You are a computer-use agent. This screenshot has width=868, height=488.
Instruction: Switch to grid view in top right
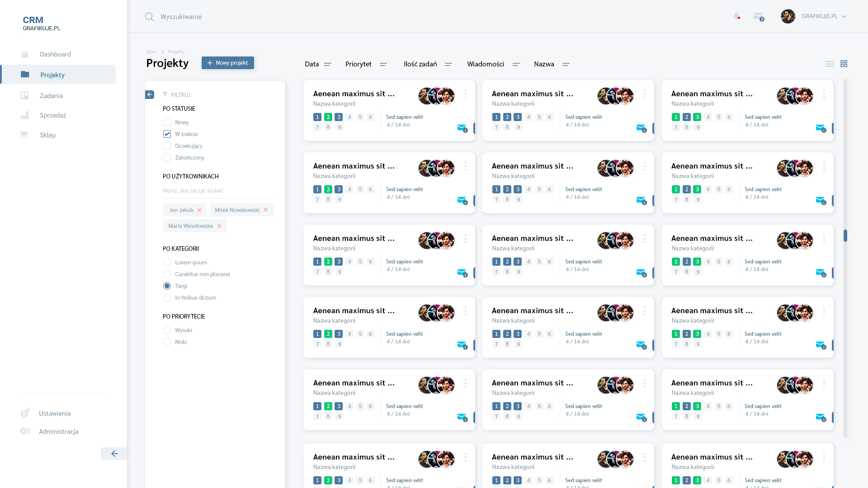tap(844, 64)
